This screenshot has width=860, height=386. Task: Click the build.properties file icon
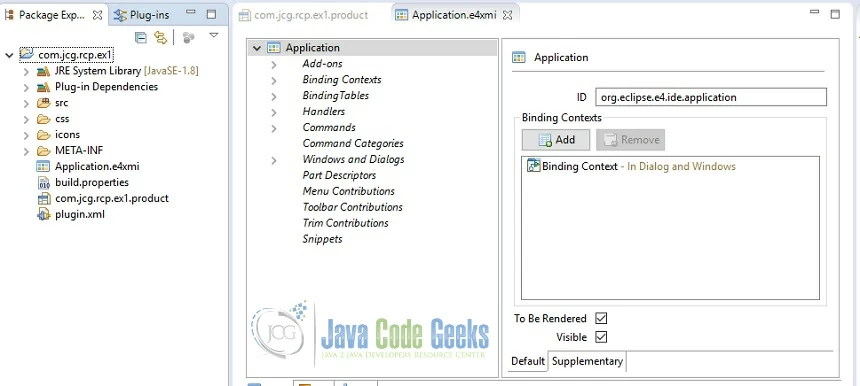[44, 183]
